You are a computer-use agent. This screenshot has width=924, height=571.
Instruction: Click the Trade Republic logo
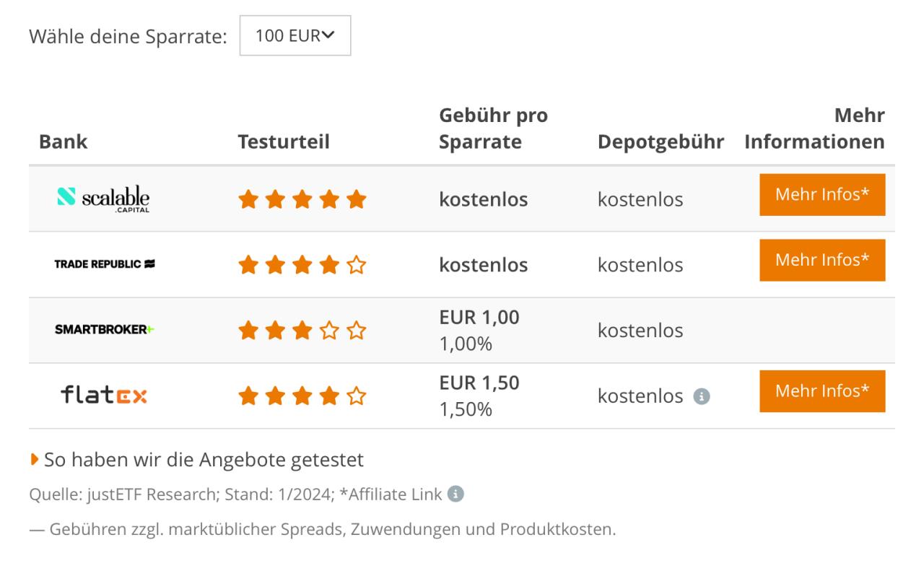coord(105,264)
